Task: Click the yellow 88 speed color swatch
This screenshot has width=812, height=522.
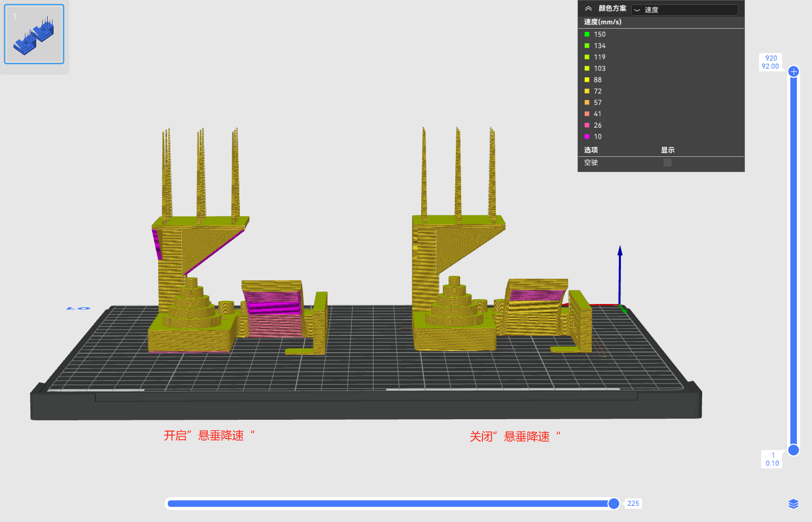Action: 587,80
